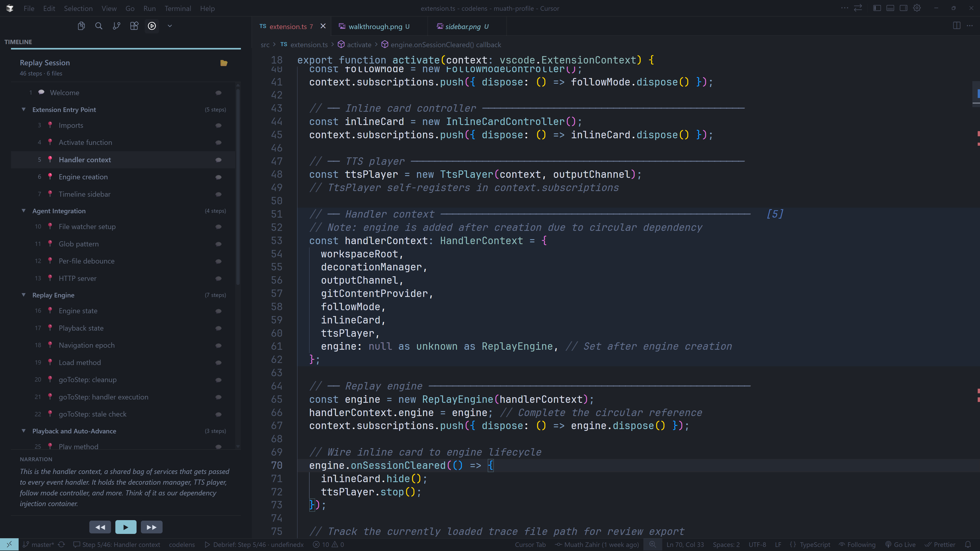Viewport: 980px width, 551px height.
Task: Play the replay session with the play control
Action: [126, 527]
